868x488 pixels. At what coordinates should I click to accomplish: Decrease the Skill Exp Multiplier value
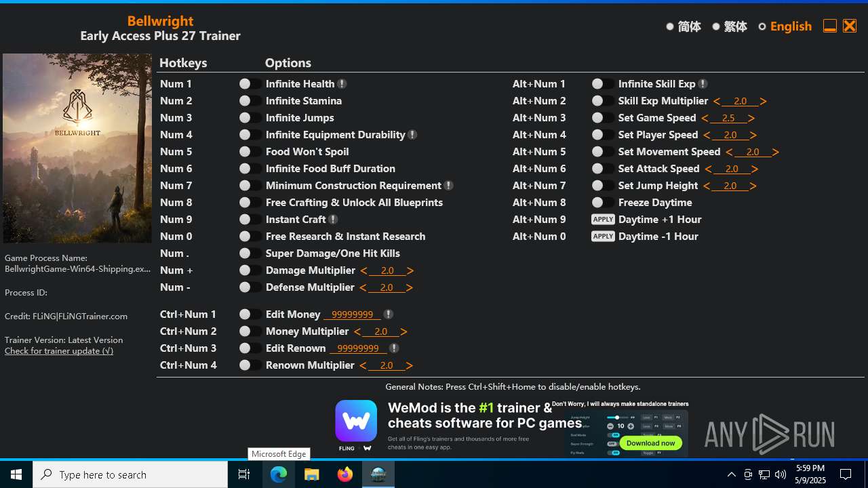tap(717, 101)
